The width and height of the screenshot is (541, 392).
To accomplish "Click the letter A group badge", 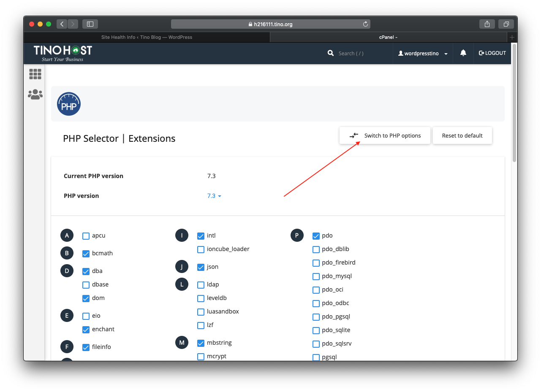I will (x=67, y=235).
